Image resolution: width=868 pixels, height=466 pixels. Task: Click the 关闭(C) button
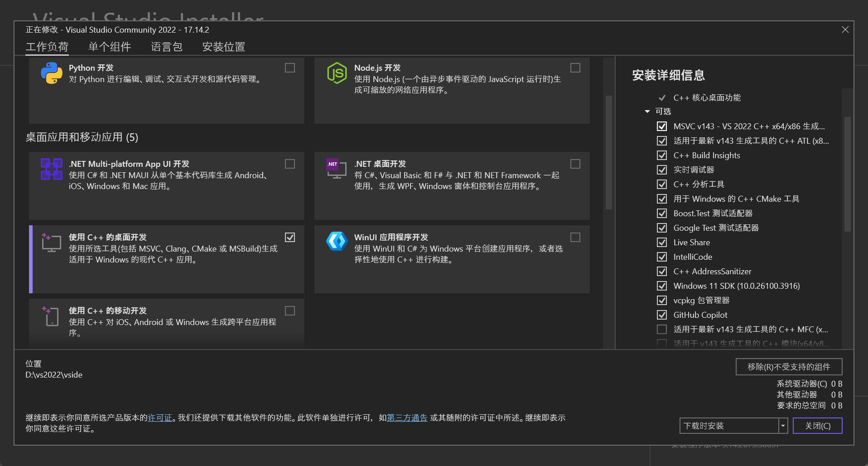pos(817,426)
